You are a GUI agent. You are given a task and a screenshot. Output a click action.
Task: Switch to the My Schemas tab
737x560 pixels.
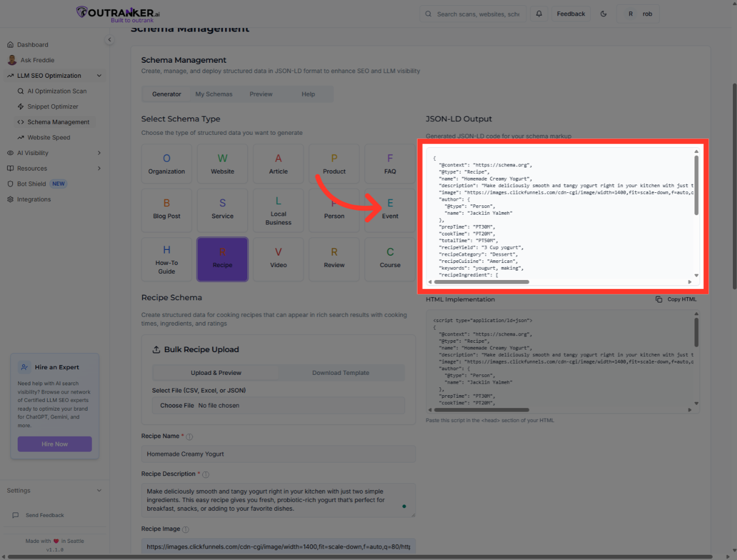(x=214, y=94)
